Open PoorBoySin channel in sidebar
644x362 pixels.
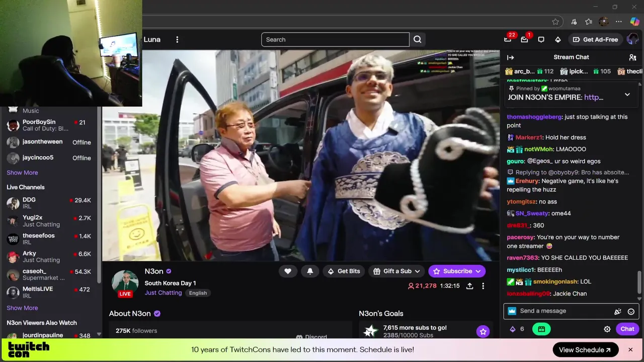(49, 125)
